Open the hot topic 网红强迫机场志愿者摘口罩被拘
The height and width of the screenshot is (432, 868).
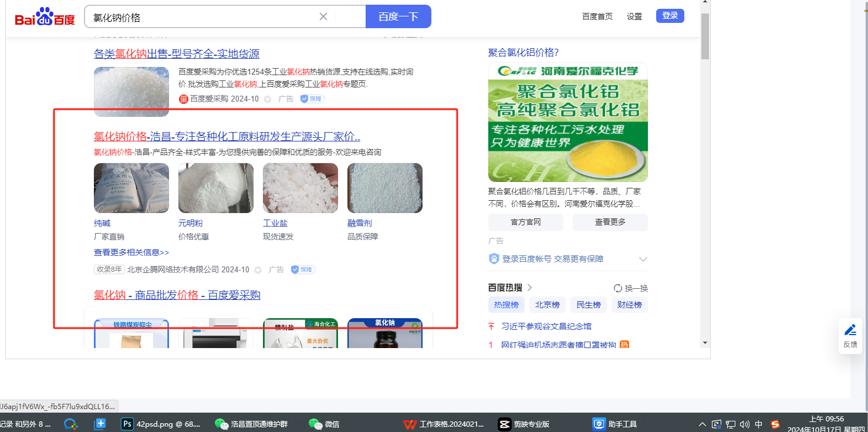559,345
